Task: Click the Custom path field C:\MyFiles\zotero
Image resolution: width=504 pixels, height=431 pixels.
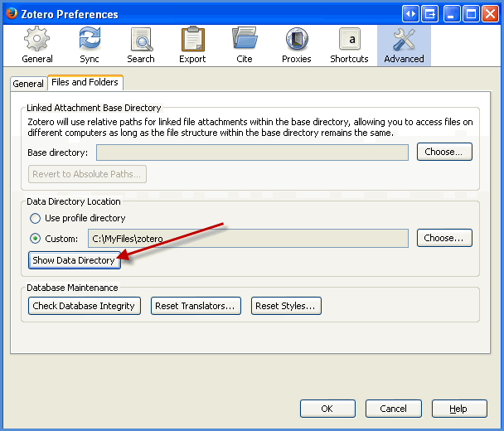Action: pos(248,238)
